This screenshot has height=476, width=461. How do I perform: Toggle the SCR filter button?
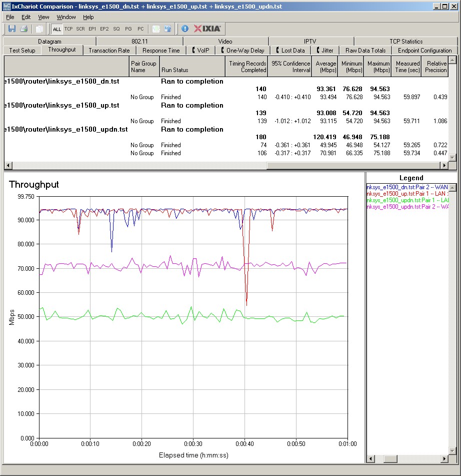tap(80, 29)
